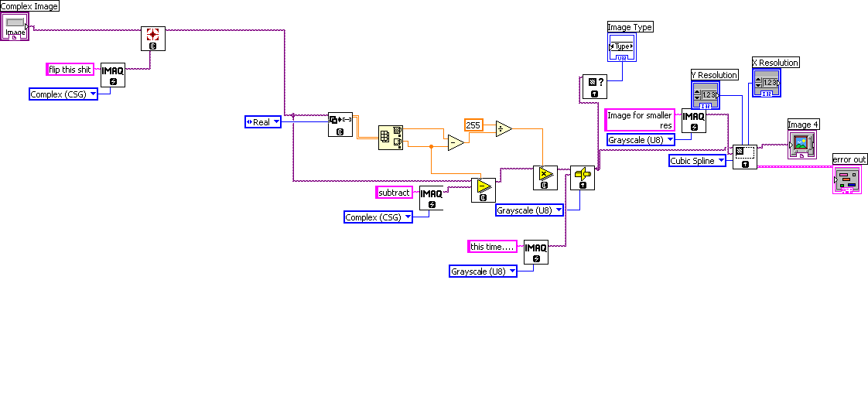Click the IMAQ GetImageInfo node with question mark

pos(593,87)
